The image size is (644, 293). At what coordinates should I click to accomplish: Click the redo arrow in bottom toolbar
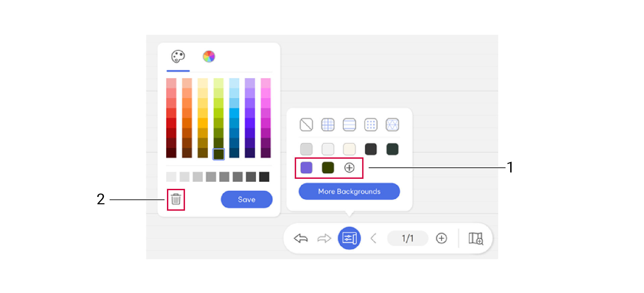(x=324, y=238)
